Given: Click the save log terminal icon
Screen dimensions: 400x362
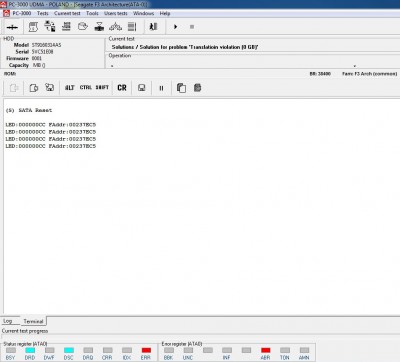Looking at the screenshot, I should (x=50, y=87).
